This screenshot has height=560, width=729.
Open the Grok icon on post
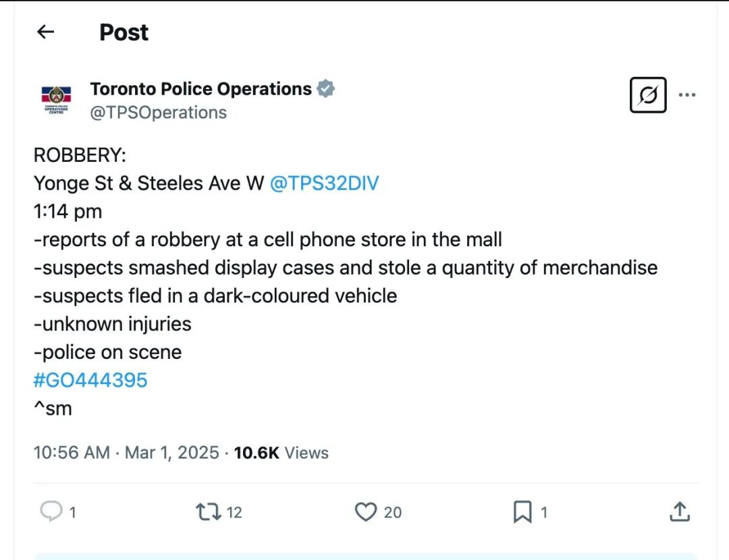(x=648, y=95)
